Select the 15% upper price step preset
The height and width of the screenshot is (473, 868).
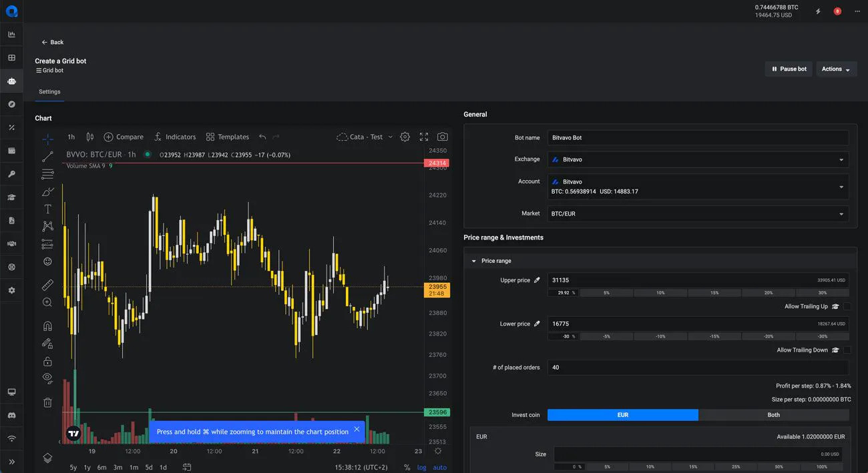(714, 292)
